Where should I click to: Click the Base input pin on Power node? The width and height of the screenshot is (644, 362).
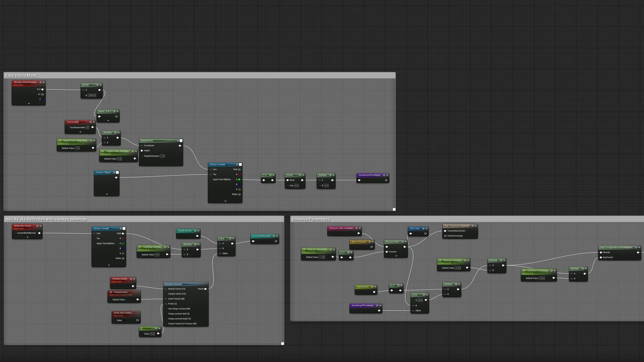click(288, 180)
